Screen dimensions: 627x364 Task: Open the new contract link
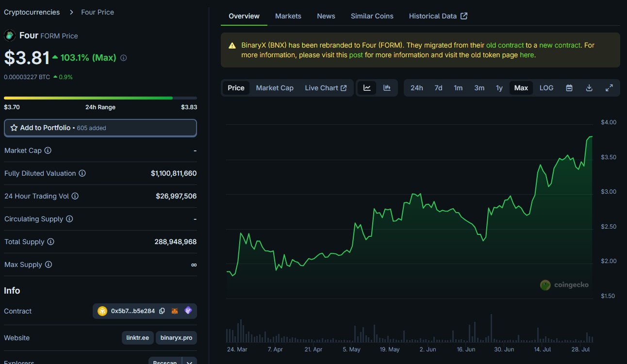[x=560, y=45]
